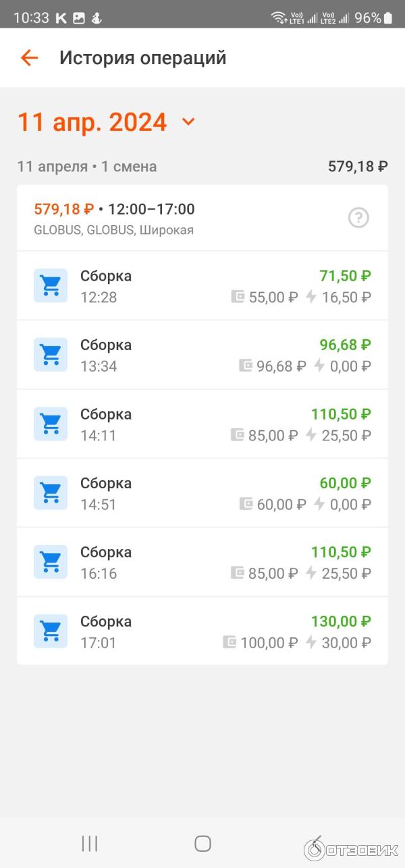This screenshot has width=405, height=868.
Task: Tap wallet icon beside 100,00 ₽
Action: (230, 642)
